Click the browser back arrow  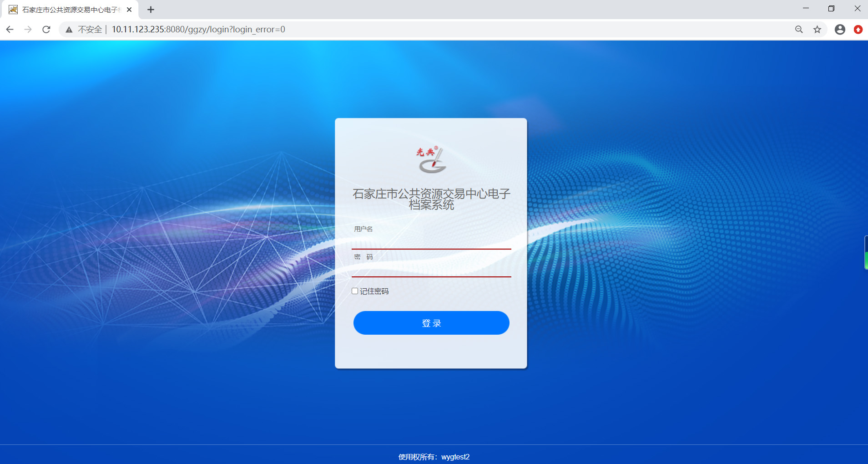click(x=10, y=30)
